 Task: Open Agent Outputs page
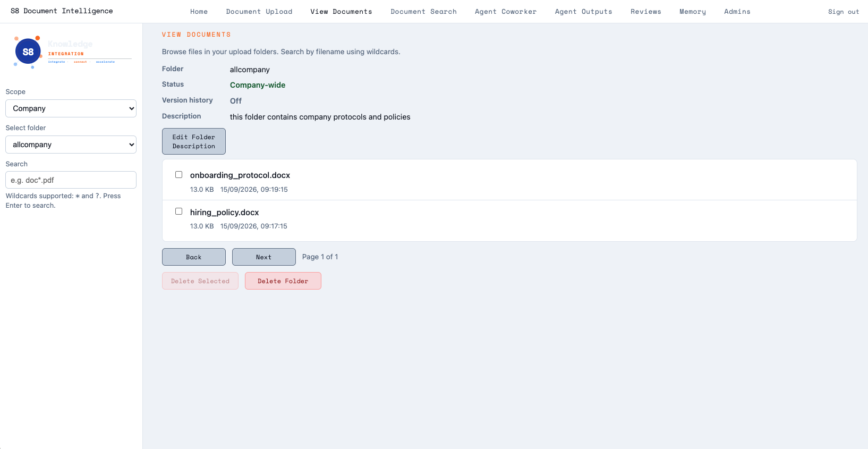583,12
